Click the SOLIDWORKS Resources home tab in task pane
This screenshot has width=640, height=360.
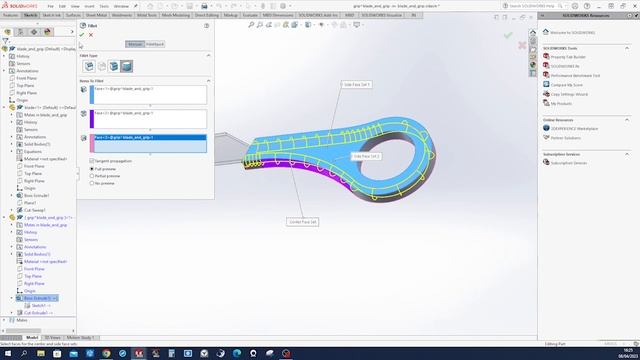533,33
